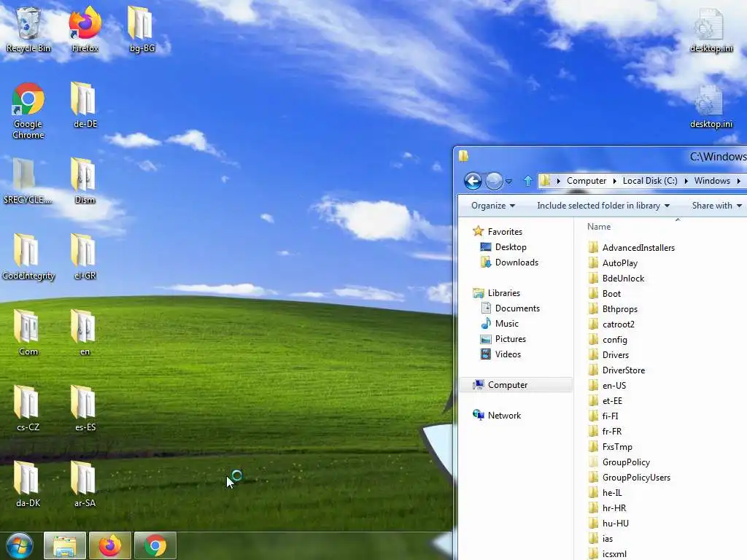
Task: Select the config folder
Action: click(608, 340)
